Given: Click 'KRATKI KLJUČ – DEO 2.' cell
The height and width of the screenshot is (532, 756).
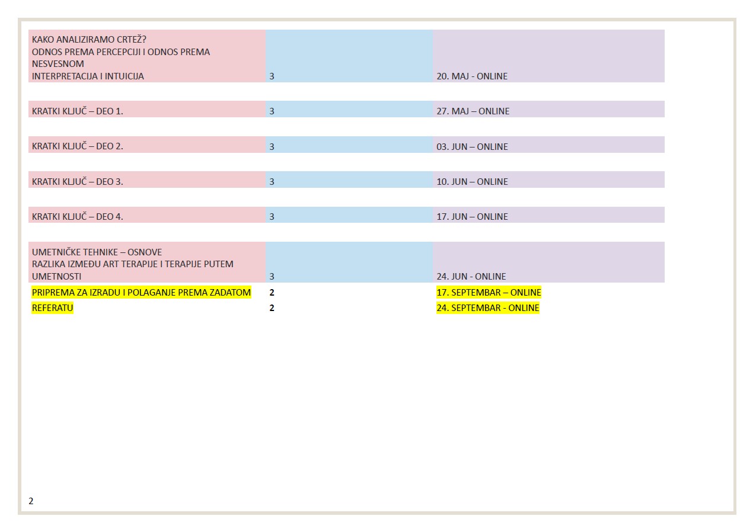Looking at the screenshot, I should pos(78,147).
